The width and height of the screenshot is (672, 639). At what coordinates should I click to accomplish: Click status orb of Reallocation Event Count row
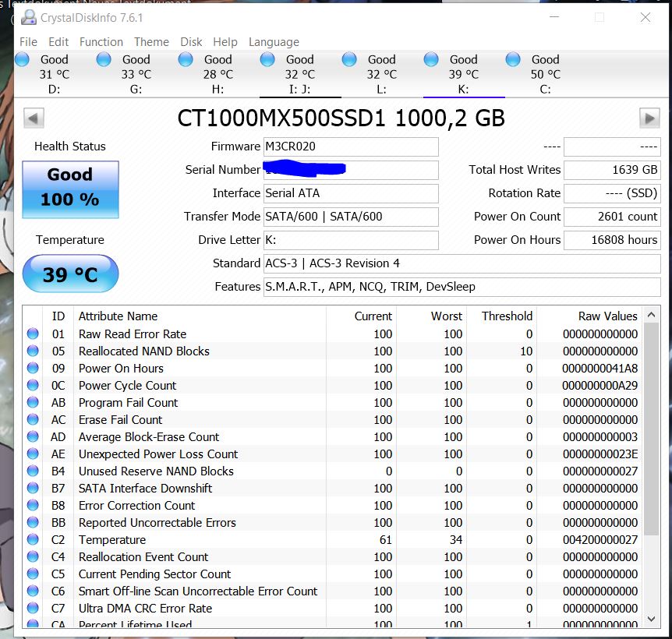33,556
